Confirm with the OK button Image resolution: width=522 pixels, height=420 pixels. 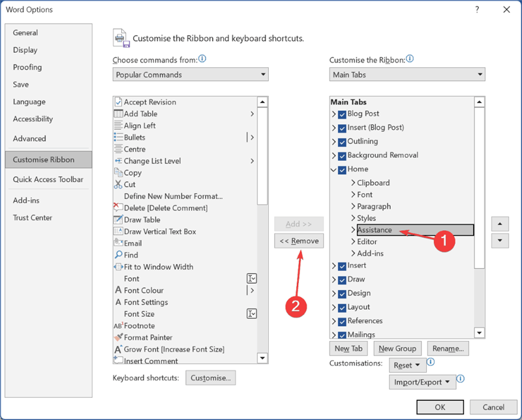pos(440,407)
